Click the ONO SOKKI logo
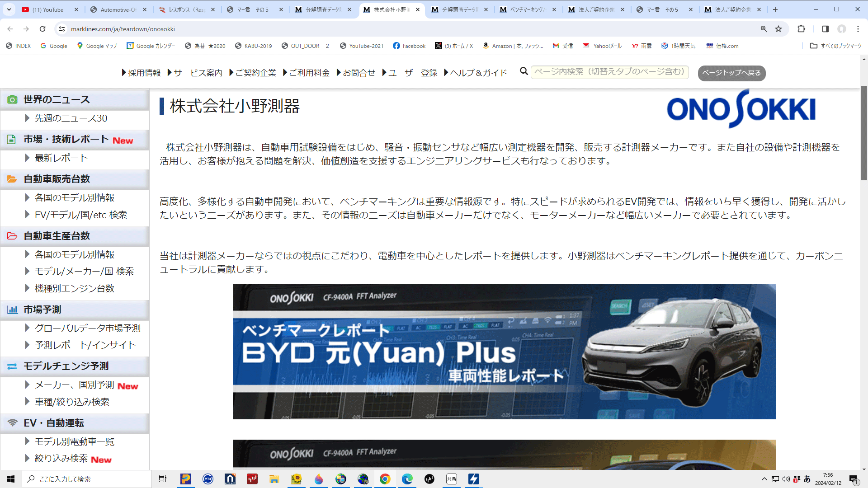 tap(741, 108)
